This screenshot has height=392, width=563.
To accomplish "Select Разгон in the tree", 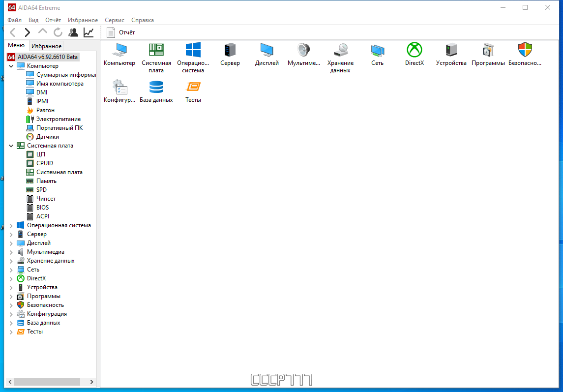I will [41, 110].
